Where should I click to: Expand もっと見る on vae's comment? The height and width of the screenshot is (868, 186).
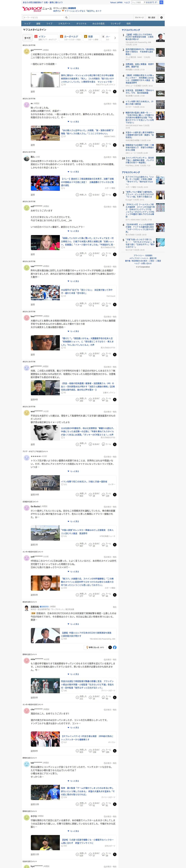click(x=73, y=281)
